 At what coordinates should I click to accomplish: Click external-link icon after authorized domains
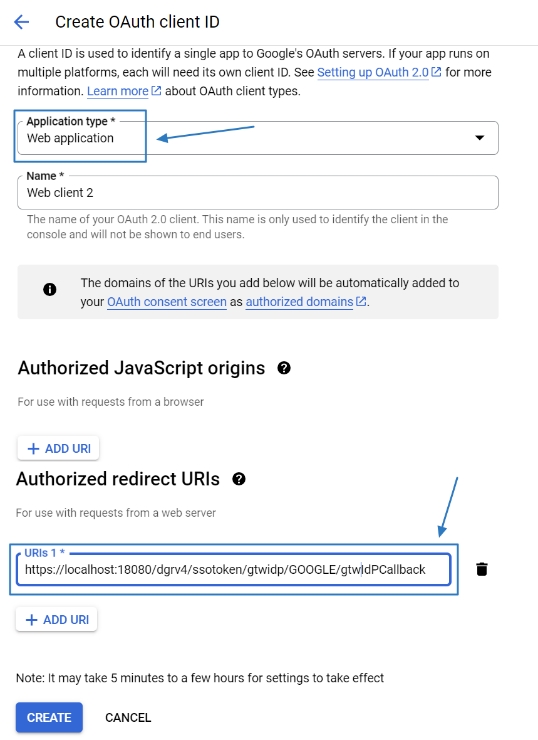coord(361,301)
